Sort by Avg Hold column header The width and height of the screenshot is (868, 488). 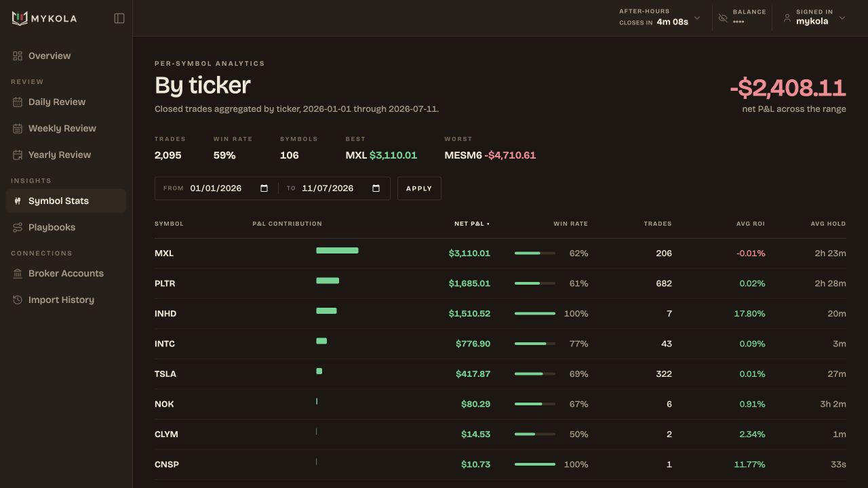[x=828, y=224]
